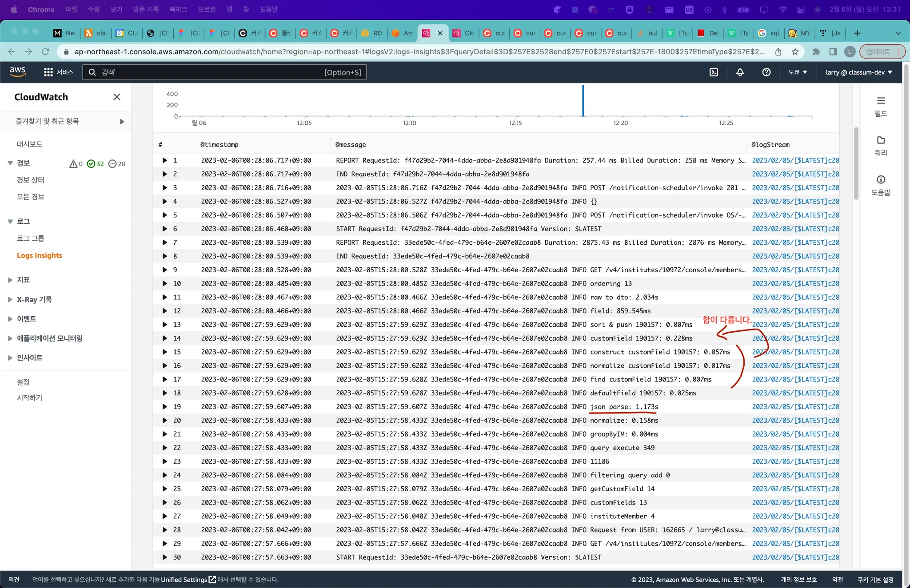Open the Help info icon in right panel
Viewport: 910px width, 588px height.
tap(881, 180)
